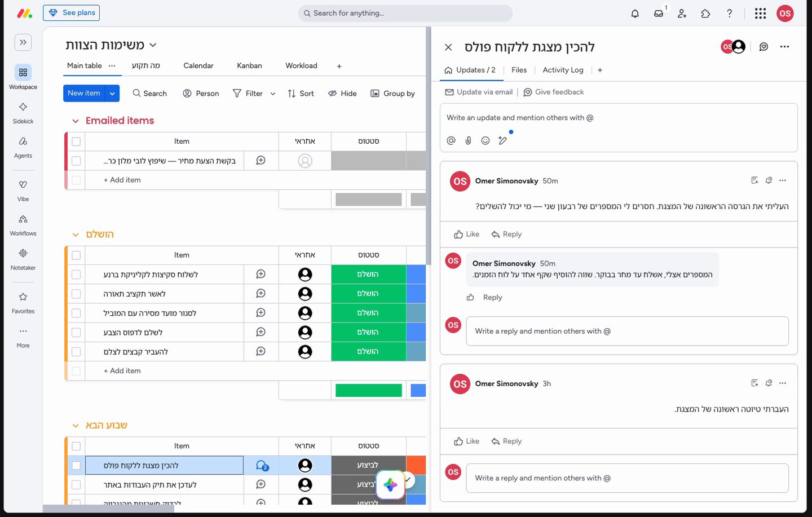Click the horizontal scrollbar under the board

click(x=108, y=509)
